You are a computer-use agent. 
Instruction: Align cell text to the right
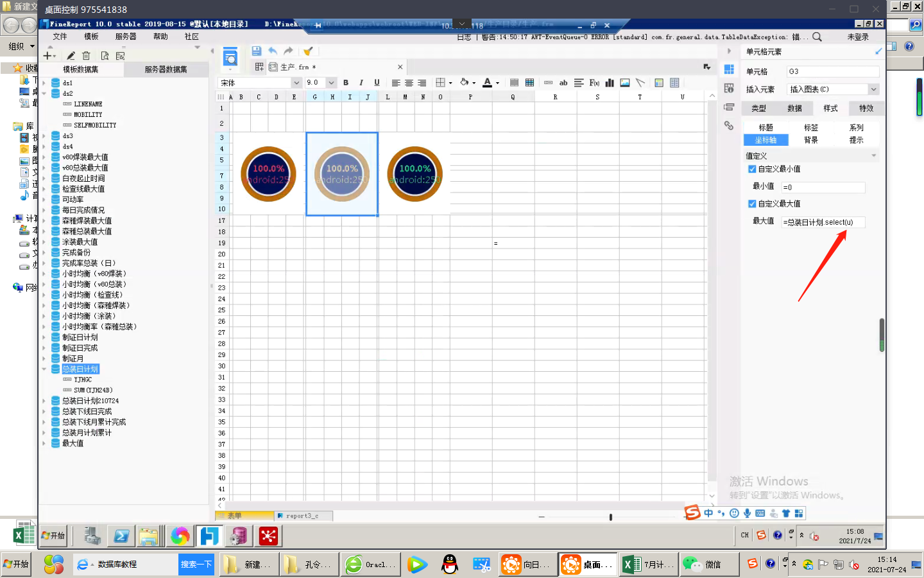[422, 83]
